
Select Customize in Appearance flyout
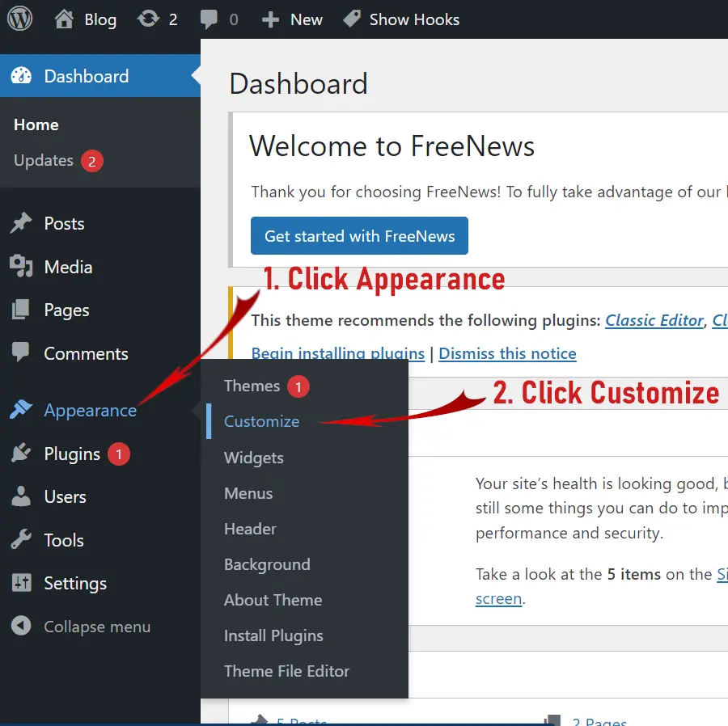pyautogui.click(x=262, y=422)
